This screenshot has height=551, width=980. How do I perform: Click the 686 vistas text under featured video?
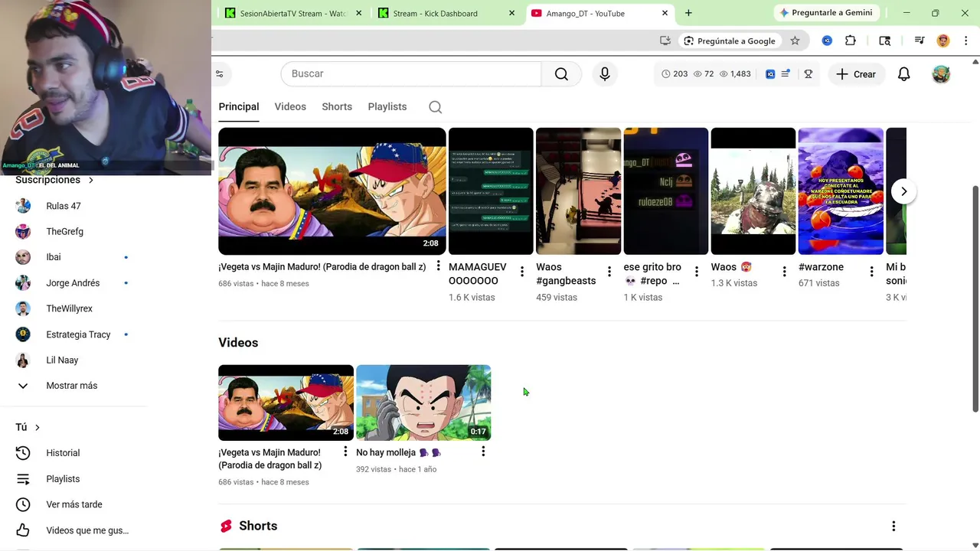(x=236, y=284)
